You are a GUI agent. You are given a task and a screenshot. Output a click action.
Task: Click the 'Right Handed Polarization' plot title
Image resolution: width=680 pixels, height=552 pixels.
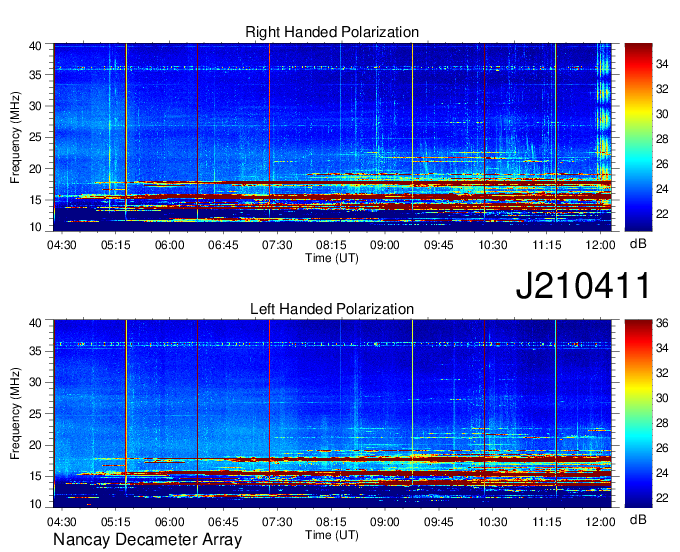(332, 32)
